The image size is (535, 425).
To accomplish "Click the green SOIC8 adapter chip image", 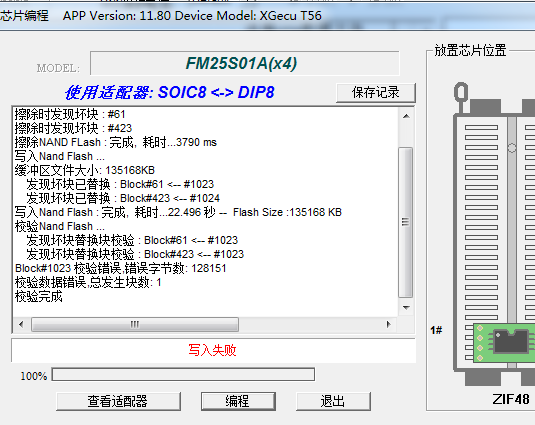I will (x=504, y=343).
